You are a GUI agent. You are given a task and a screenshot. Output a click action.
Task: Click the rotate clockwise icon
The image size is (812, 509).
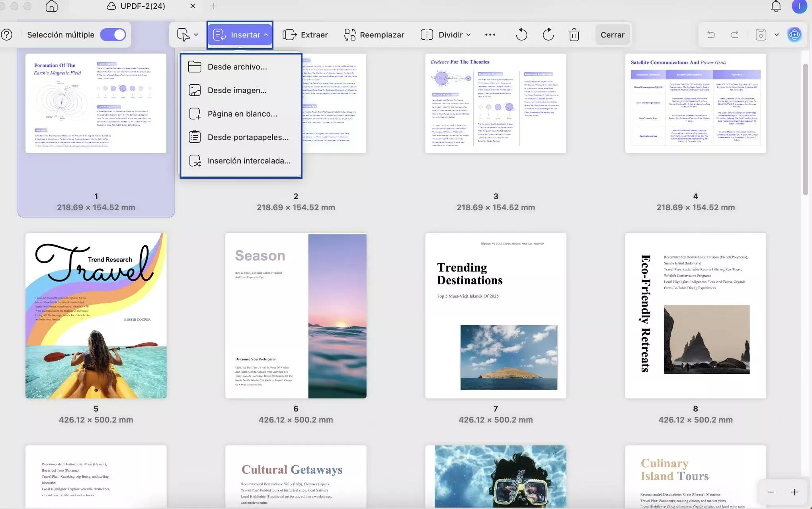click(548, 35)
